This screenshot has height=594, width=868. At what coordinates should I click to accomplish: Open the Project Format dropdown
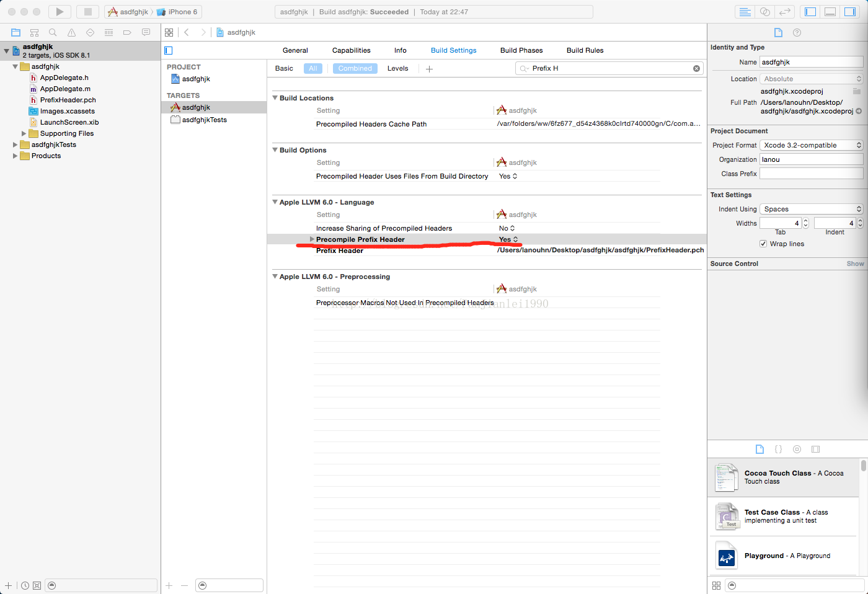[x=812, y=145]
